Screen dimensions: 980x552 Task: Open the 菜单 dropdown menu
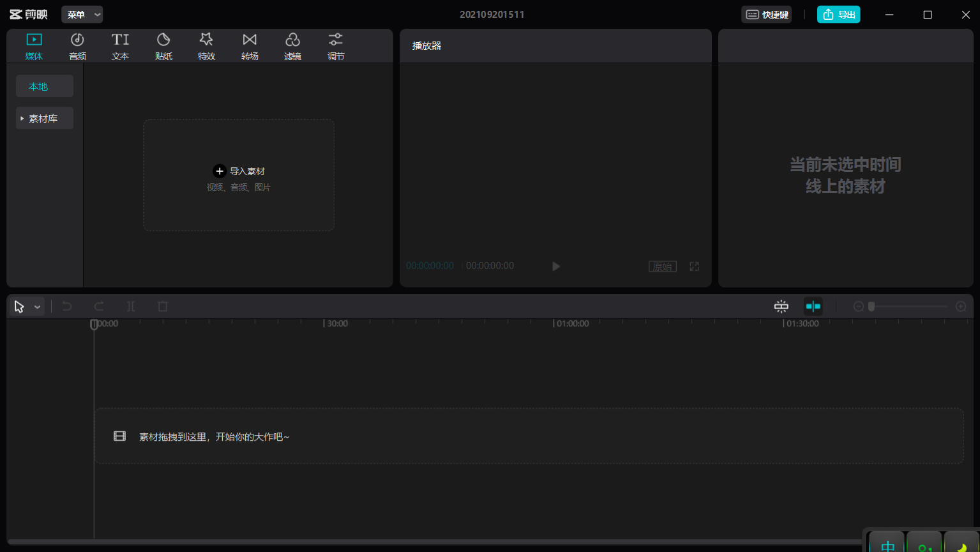(82, 15)
